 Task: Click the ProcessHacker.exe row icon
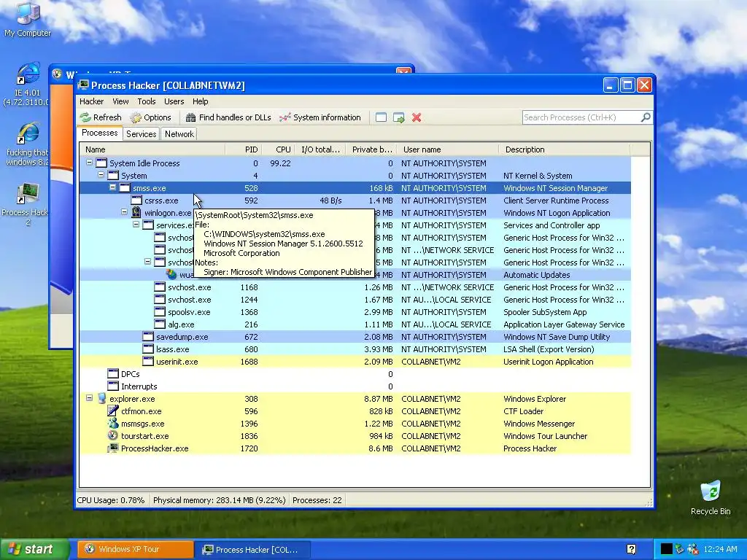pyautogui.click(x=113, y=448)
